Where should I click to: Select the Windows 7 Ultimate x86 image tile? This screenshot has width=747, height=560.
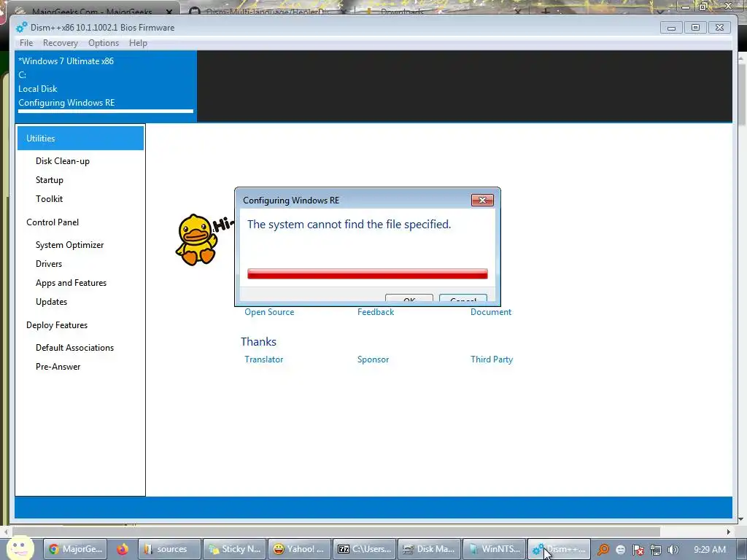point(105,86)
